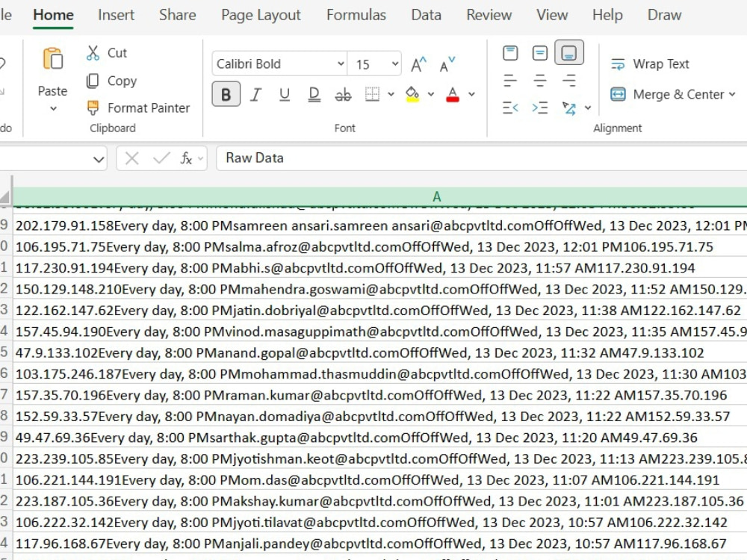This screenshot has width=747, height=560.
Task: Apply yellow fill color bucket
Action: tap(412, 94)
